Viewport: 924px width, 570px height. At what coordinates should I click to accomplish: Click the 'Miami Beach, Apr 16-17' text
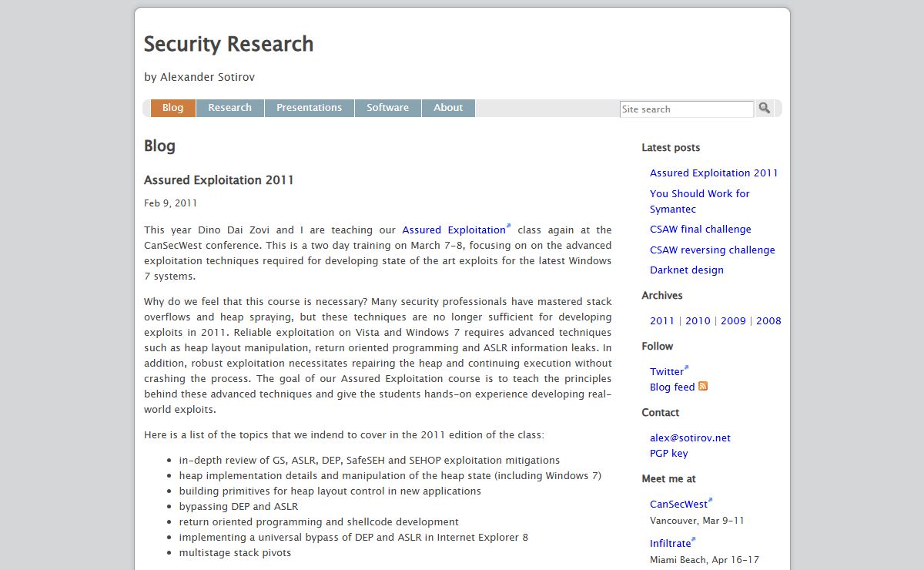(x=705, y=560)
